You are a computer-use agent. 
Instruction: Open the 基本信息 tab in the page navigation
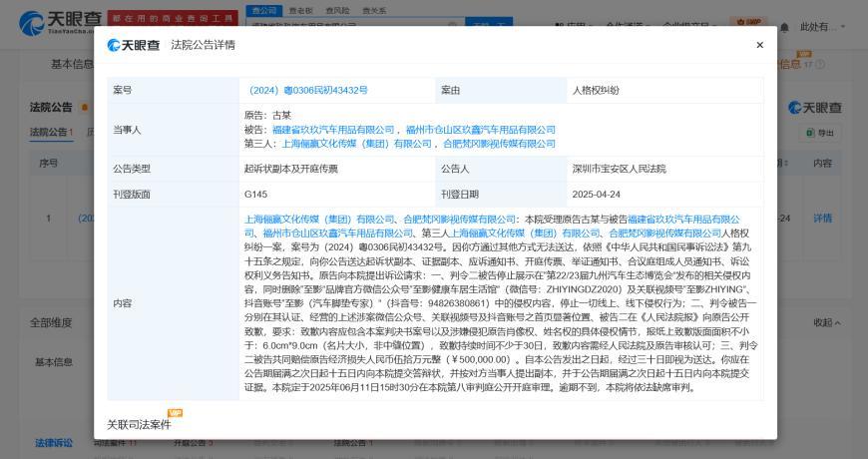[72, 64]
